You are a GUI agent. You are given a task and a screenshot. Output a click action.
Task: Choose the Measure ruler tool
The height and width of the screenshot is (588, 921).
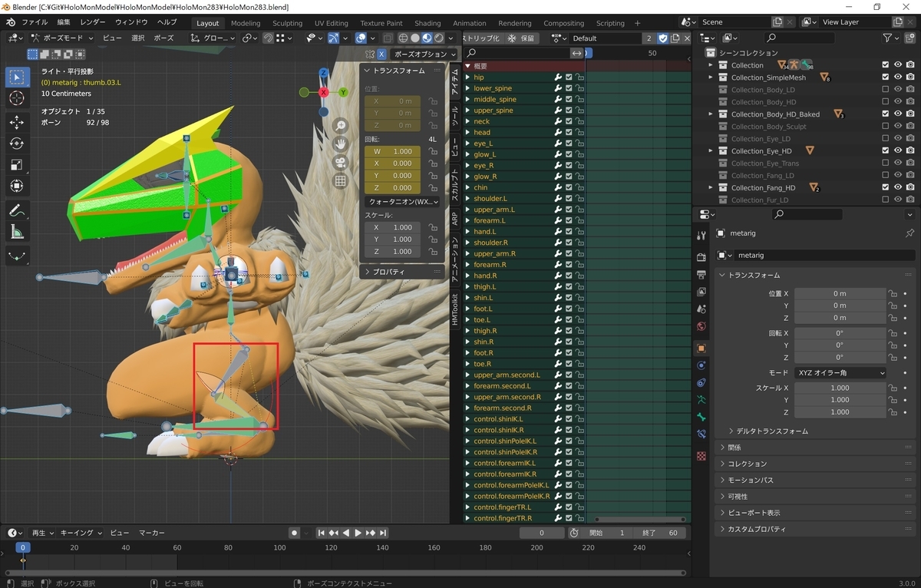(x=18, y=232)
